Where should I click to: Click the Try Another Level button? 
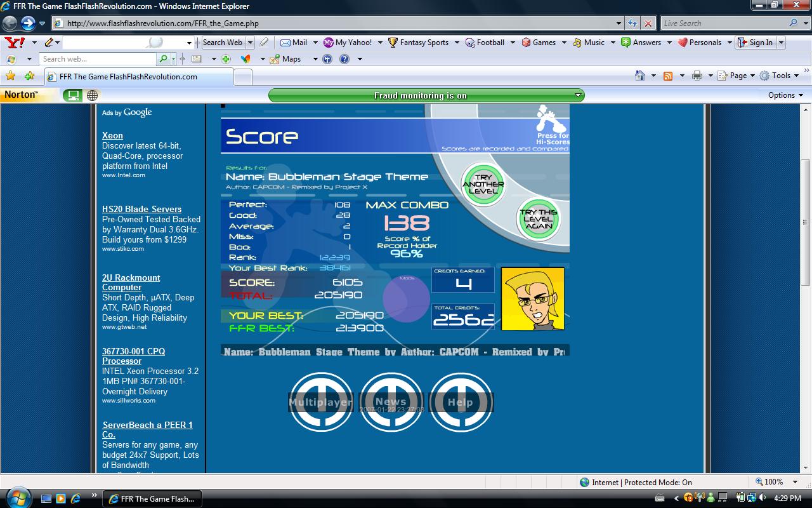point(483,185)
